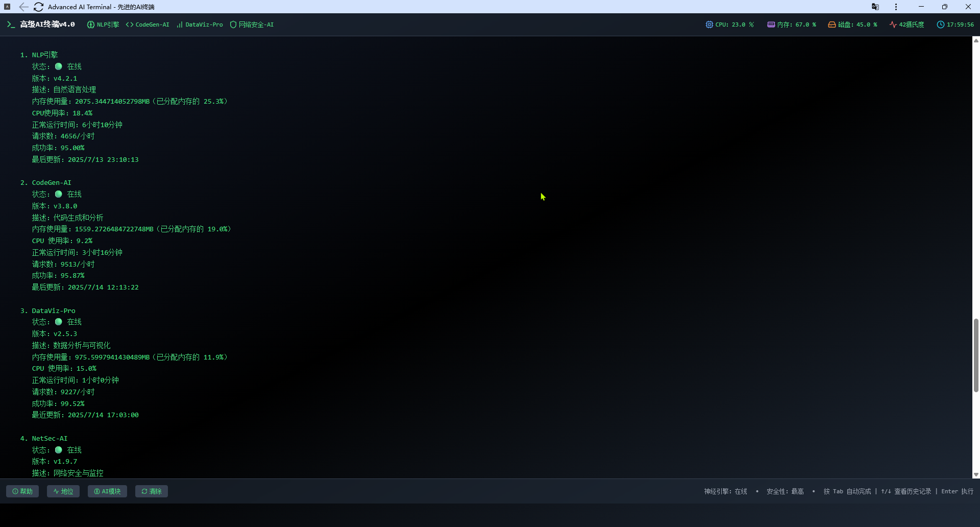Click the 内存 memory stick icon

(x=771, y=24)
